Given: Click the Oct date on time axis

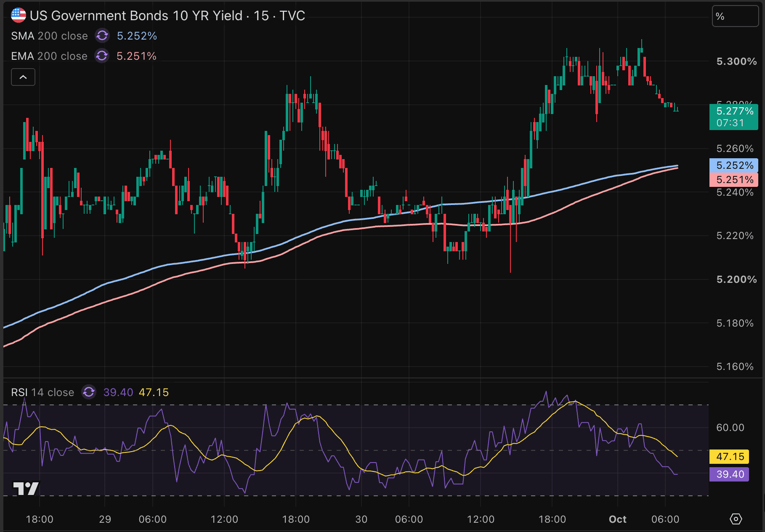Looking at the screenshot, I should point(617,519).
